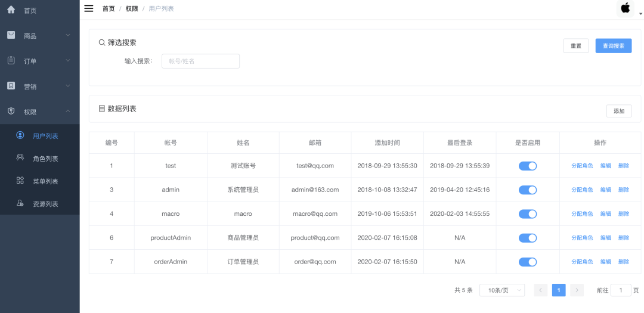This screenshot has height=313, width=644.
Task: Click the 订单 clipboard icon
Action: pos(11,60)
